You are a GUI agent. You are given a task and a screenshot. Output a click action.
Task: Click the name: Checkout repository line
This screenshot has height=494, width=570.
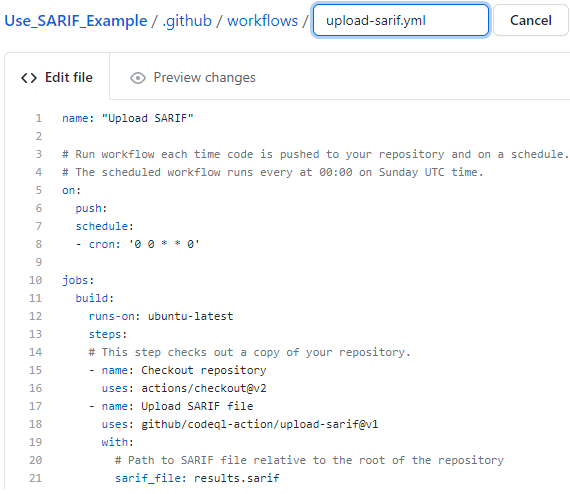tap(177, 370)
